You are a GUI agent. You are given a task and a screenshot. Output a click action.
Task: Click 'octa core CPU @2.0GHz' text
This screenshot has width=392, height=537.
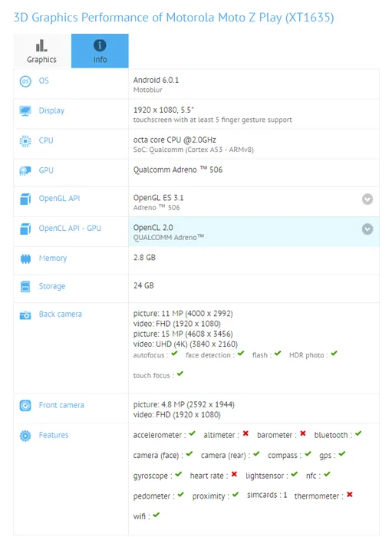[x=175, y=140]
